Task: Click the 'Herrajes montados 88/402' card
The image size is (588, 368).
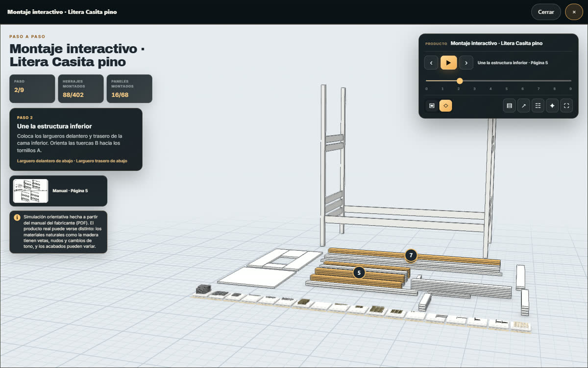Action: [81, 89]
